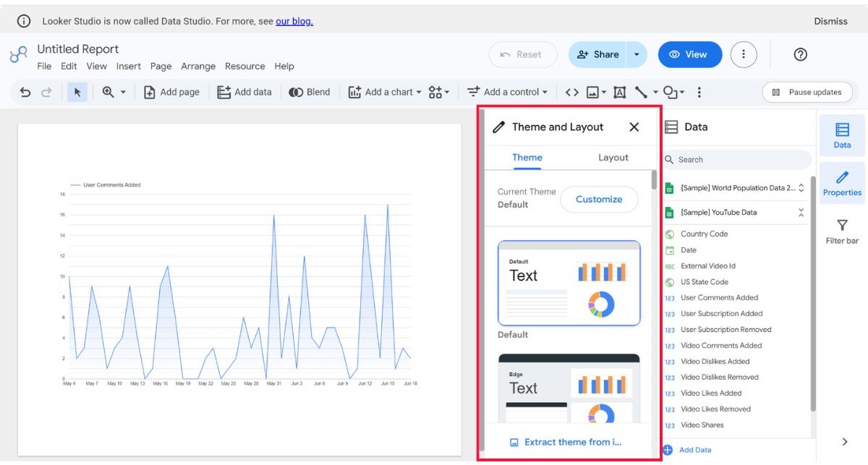Select the text box tool
The width and height of the screenshot is (868, 465).
[620, 92]
